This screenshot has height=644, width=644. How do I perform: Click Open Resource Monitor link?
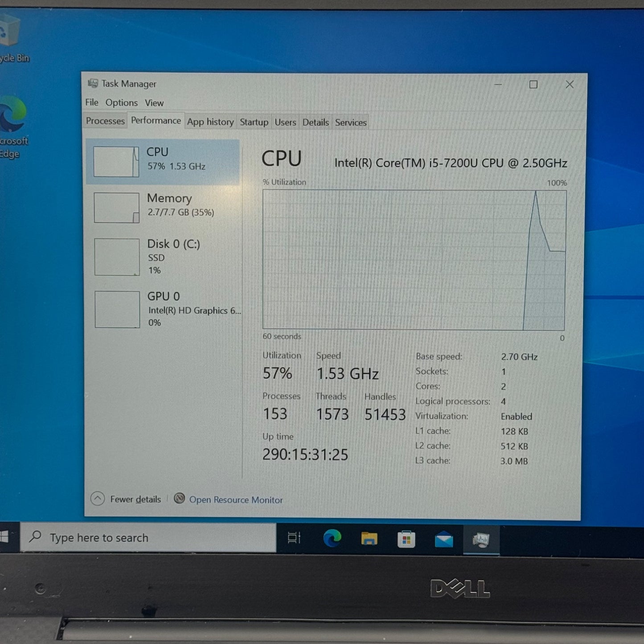coord(236,500)
